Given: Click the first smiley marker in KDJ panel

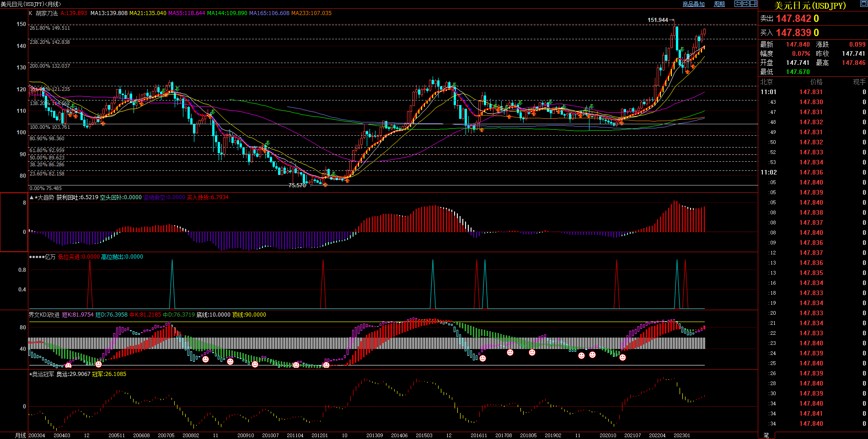Looking at the screenshot, I should (x=69, y=365).
